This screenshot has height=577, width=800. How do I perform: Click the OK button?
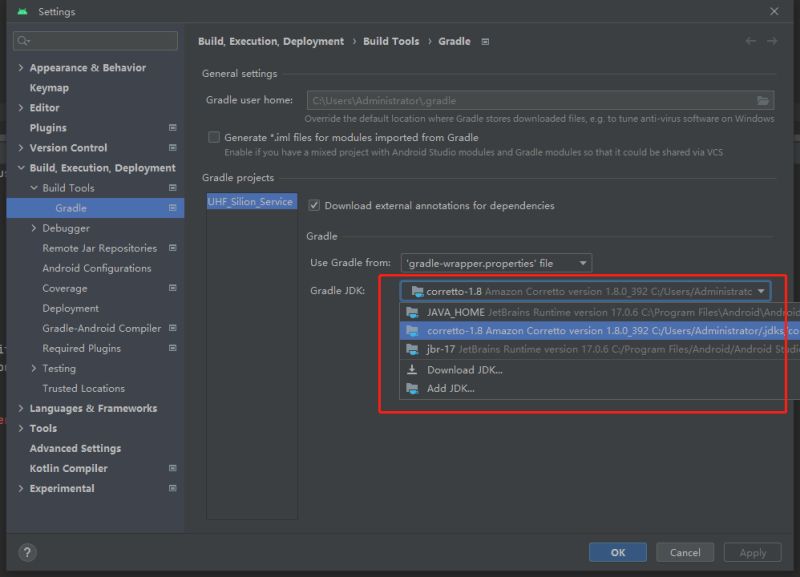[x=617, y=552]
